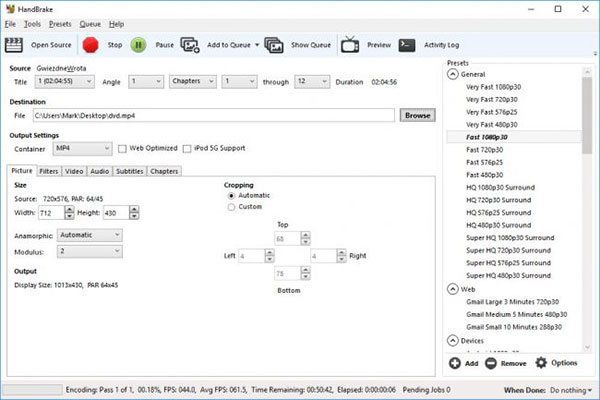Viewport: 600px width, 400px height.
Task: Select the Custom cropping radio button
Action: [231, 207]
